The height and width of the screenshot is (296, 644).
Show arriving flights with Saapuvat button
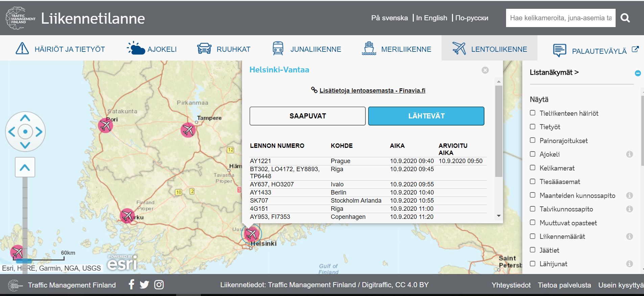coord(307,116)
